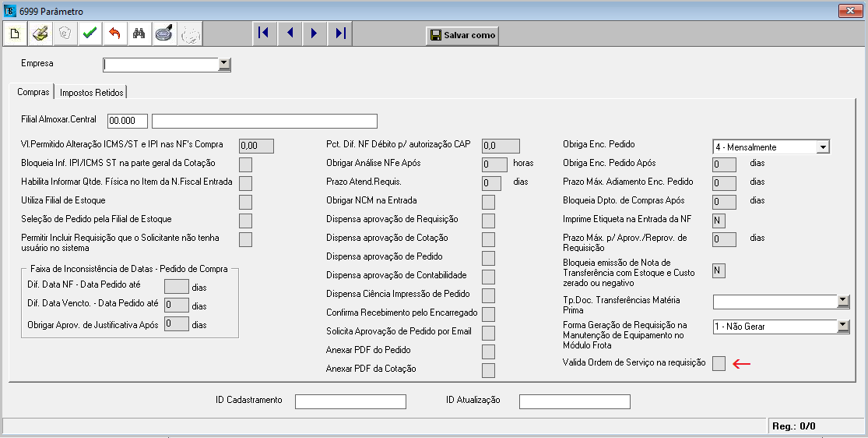This screenshot has height=438, width=868.
Task: Go to the previous record
Action: pos(289,34)
